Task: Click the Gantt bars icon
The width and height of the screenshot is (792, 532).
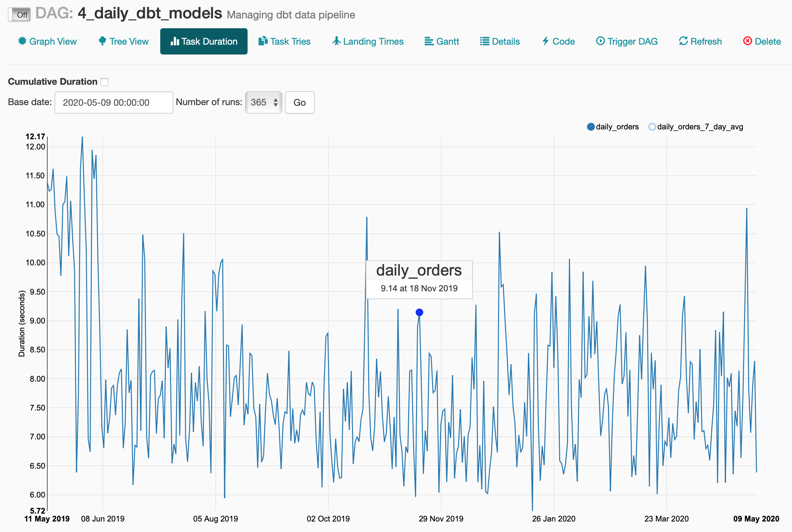Action: (x=429, y=41)
